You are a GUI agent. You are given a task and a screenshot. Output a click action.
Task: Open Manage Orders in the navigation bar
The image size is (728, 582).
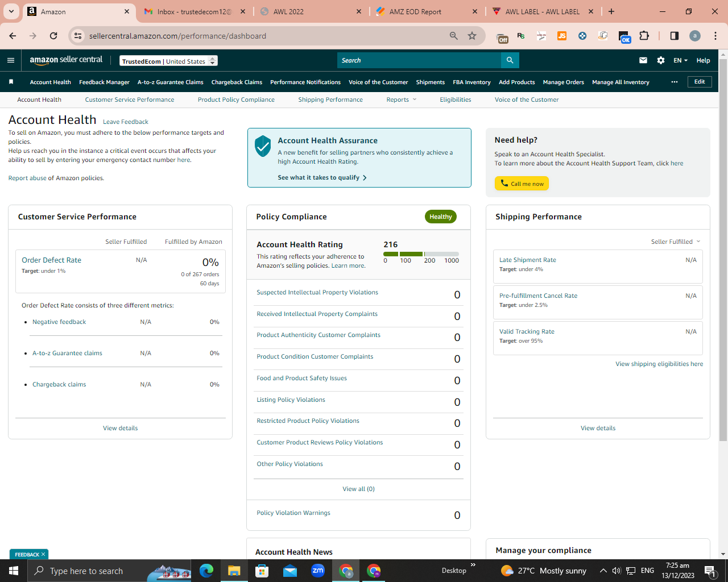[563, 82]
